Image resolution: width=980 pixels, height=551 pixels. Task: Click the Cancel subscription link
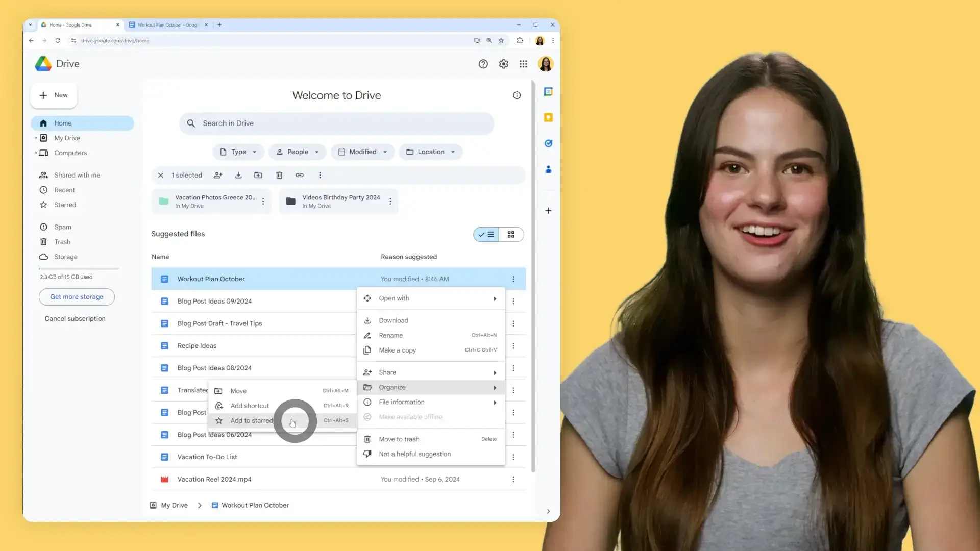(x=75, y=318)
